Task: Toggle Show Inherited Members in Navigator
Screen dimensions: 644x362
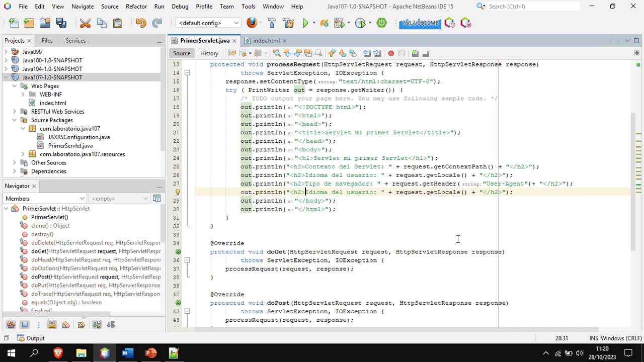Action: [x=11, y=325]
